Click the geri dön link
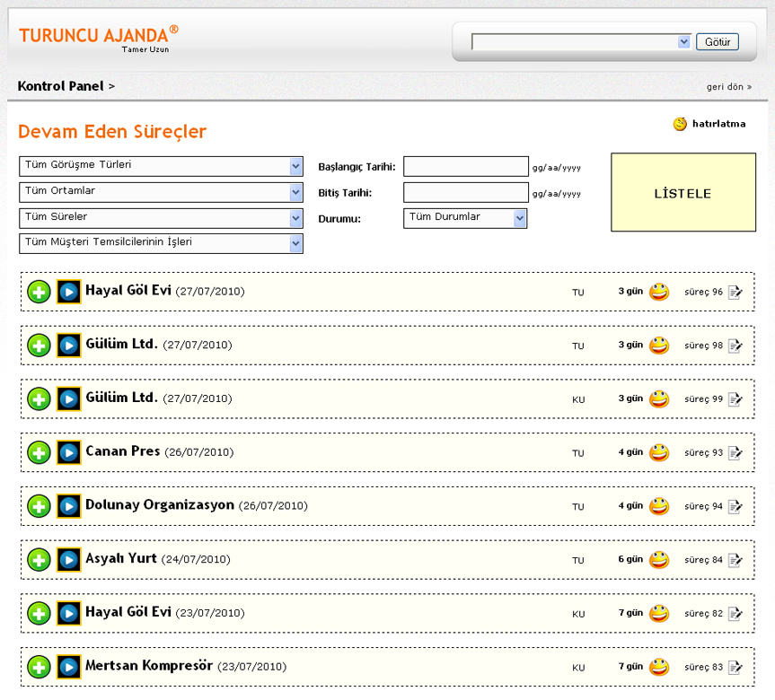 pos(728,87)
